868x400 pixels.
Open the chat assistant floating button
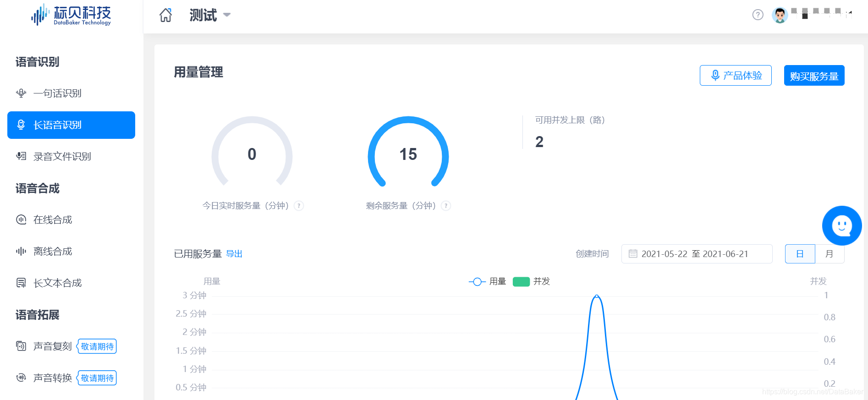point(842,225)
